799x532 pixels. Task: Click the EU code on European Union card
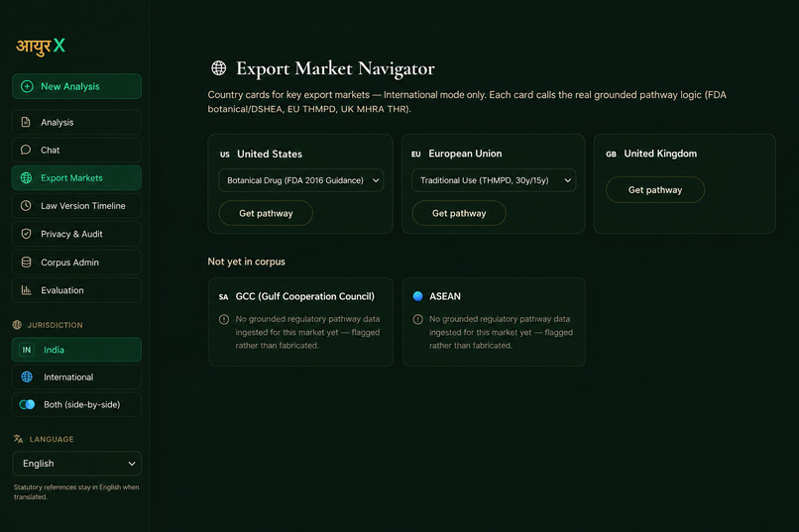[x=416, y=154]
